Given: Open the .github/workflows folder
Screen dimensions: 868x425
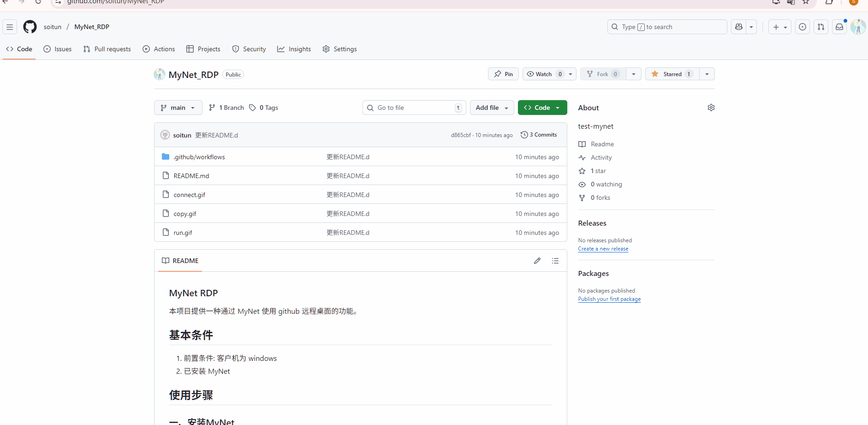Looking at the screenshot, I should coord(199,157).
